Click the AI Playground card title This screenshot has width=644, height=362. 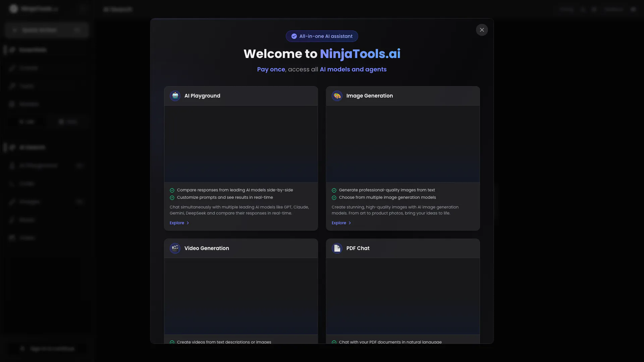click(202, 96)
